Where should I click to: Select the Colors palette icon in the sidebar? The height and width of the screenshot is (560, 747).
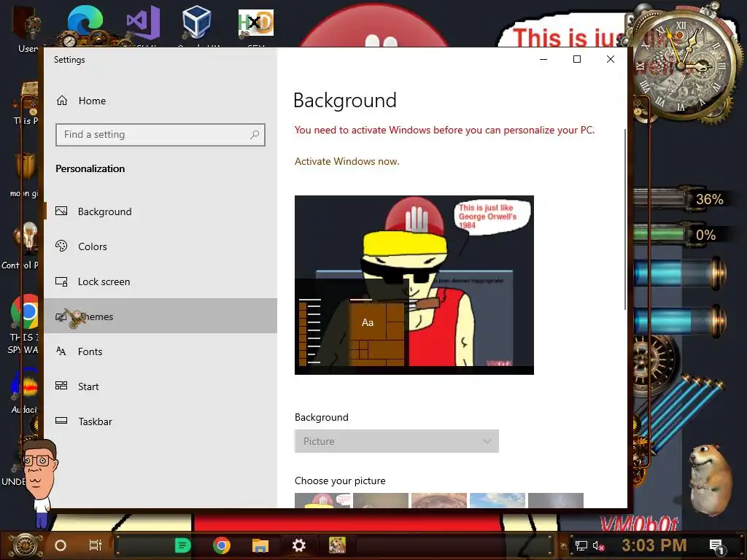61,246
